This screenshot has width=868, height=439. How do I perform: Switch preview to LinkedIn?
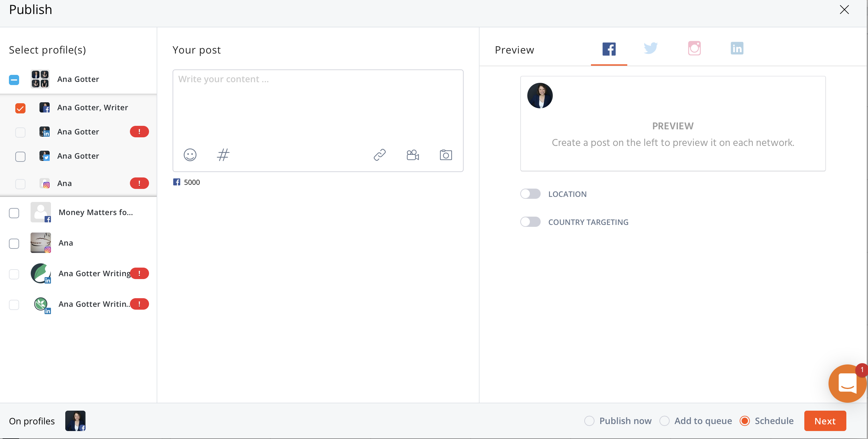[x=737, y=48]
